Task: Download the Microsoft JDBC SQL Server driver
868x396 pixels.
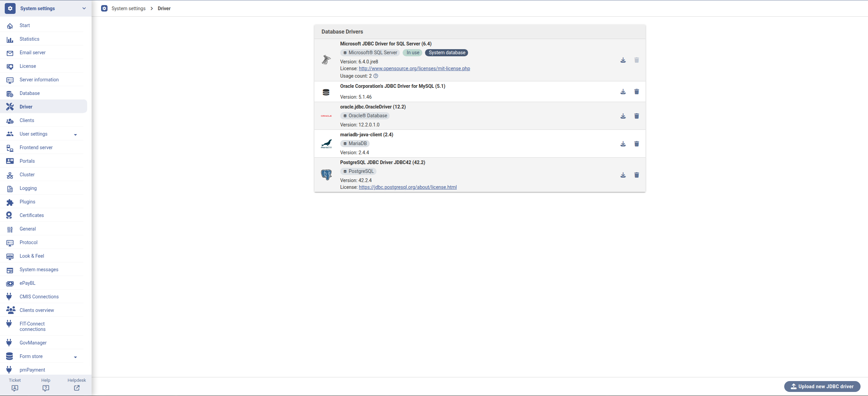Action: (x=623, y=60)
